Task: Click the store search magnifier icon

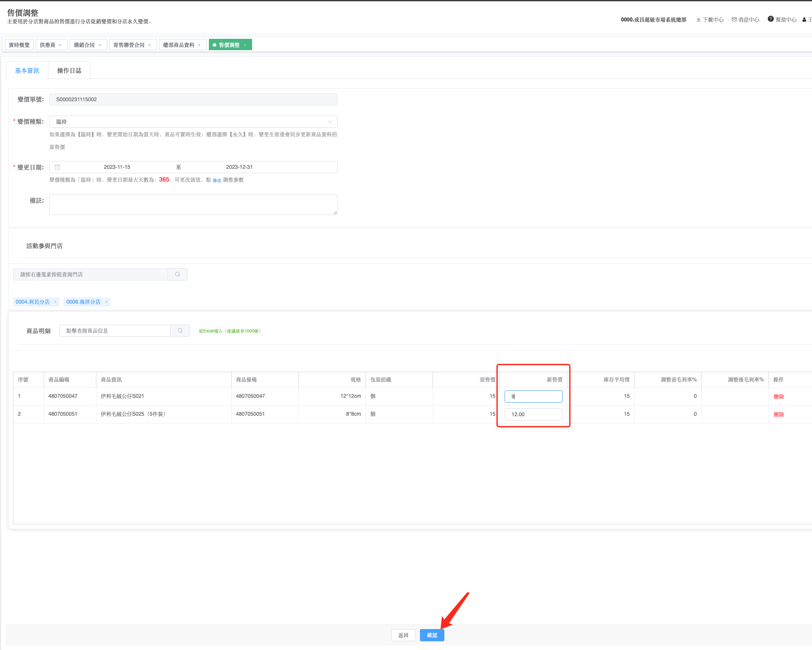Action: point(177,274)
